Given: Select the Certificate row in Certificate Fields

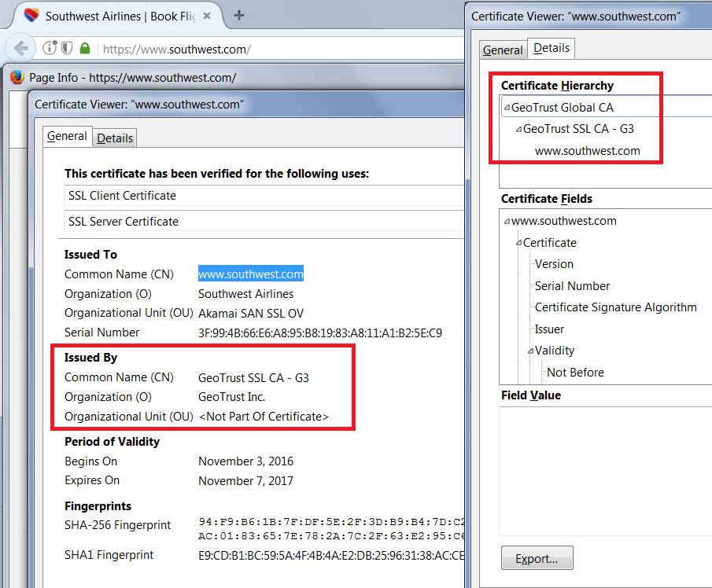Looking at the screenshot, I should click(549, 243).
